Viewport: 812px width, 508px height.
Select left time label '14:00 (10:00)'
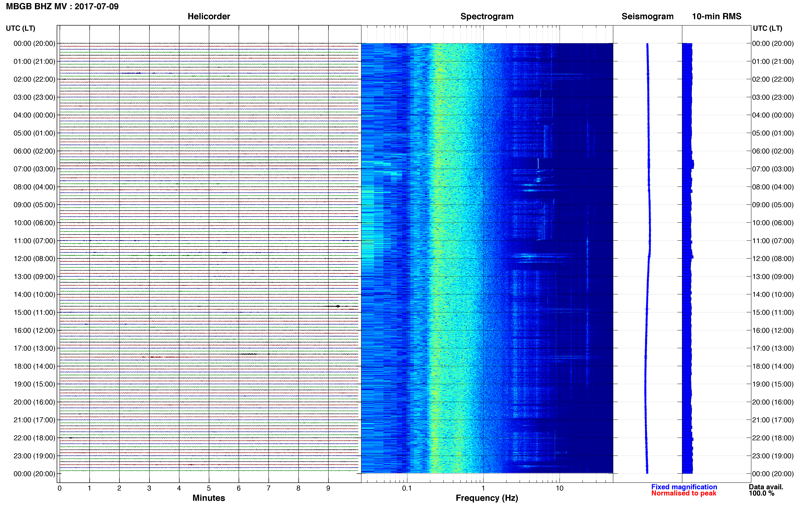(x=34, y=295)
